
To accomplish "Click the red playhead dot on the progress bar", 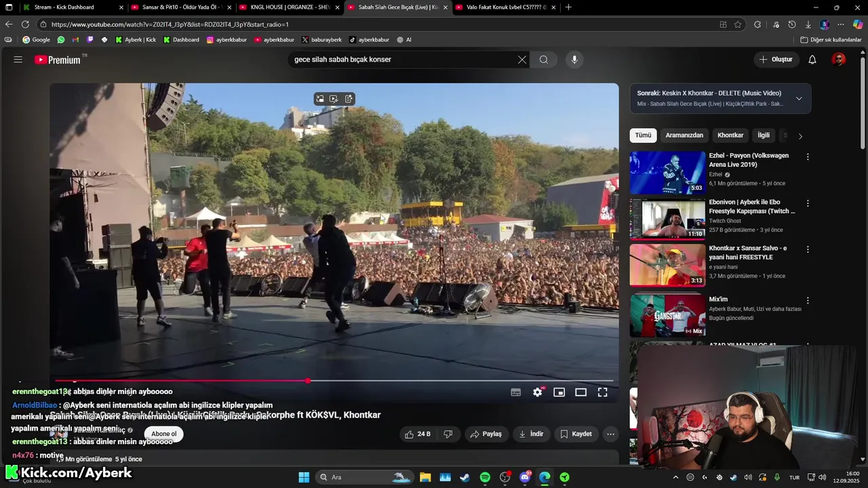I will pyautogui.click(x=308, y=381).
